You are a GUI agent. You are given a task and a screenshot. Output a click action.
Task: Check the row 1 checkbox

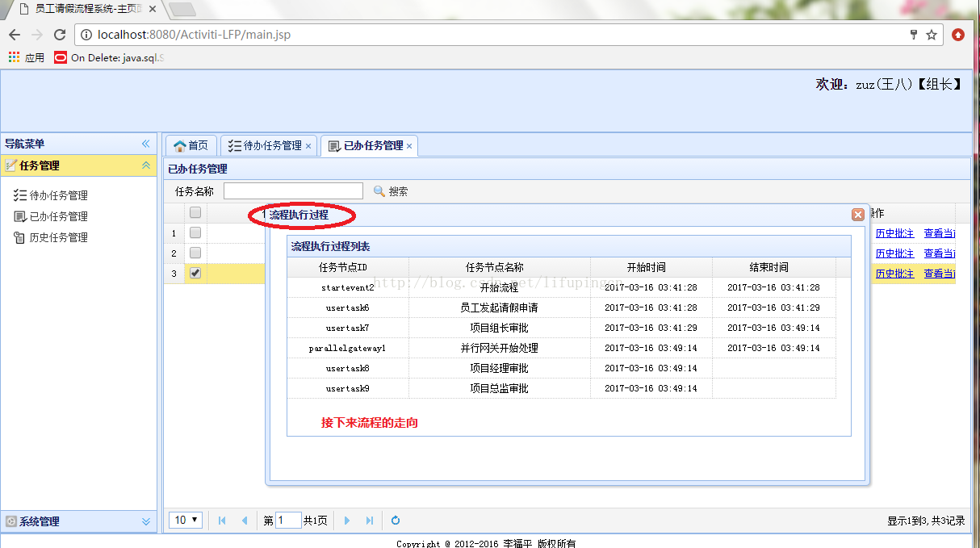pyautogui.click(x=195, y=232)
